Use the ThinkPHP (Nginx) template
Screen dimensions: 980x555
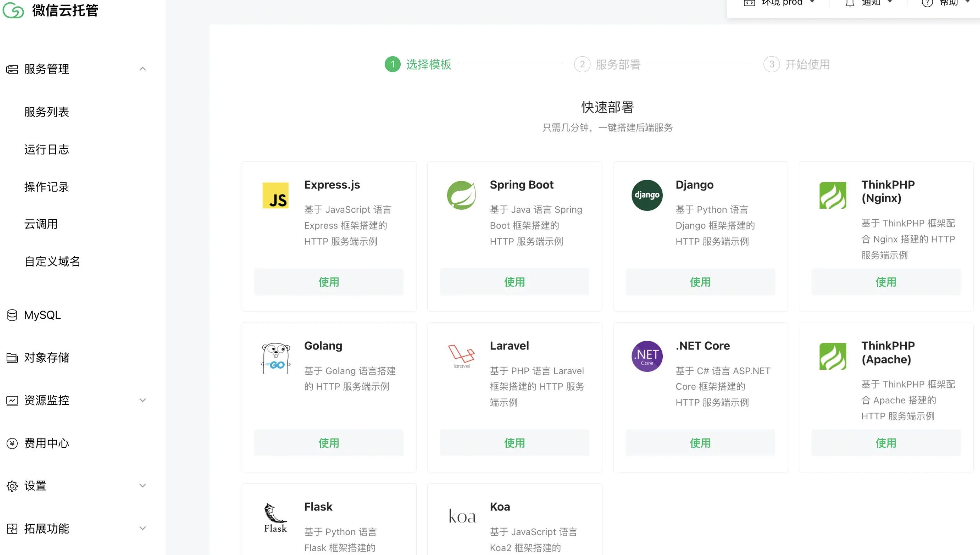pos(886,282)
